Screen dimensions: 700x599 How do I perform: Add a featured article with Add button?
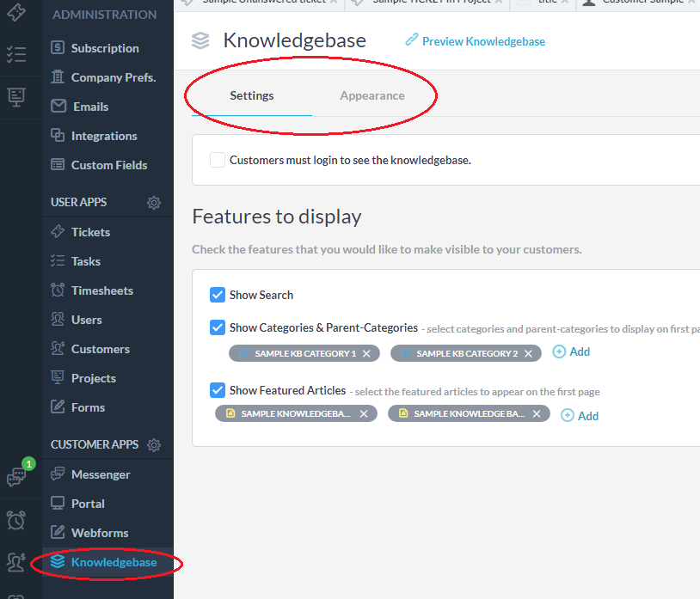[580, 416]
